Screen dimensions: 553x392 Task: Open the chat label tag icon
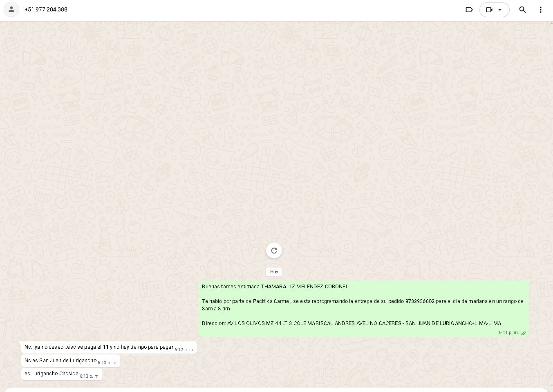(469, 10)
